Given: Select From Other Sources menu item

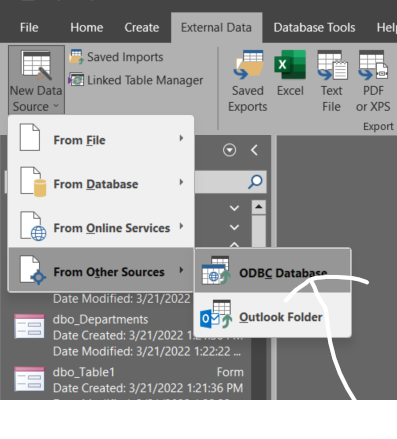Looking at the screenshot, I should coord(101,270).
